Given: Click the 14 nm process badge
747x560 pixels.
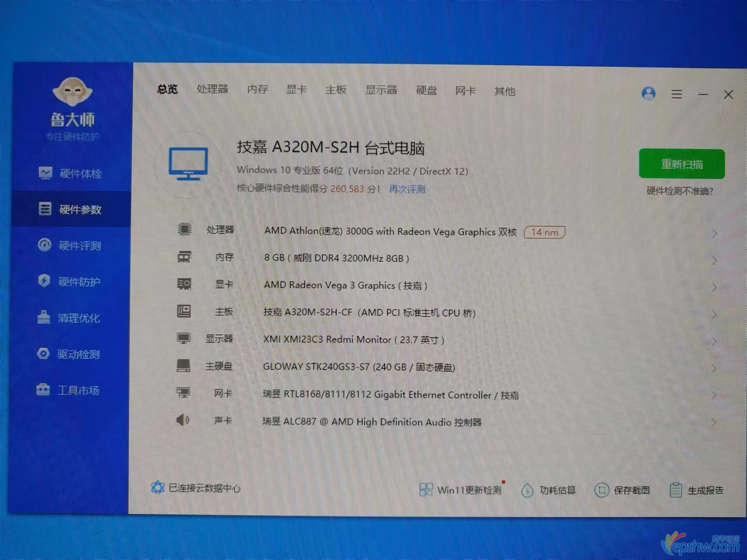Looking at the screenshot, I should click(545, 232).
